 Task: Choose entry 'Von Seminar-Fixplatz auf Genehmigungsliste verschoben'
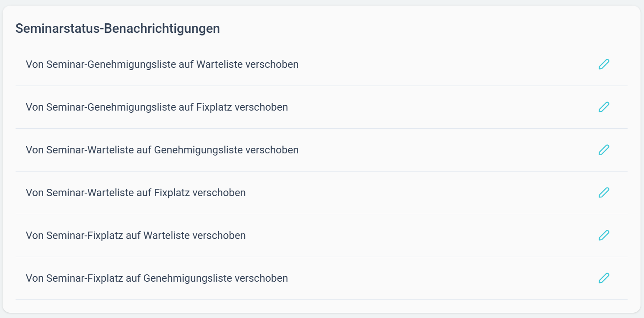(x=157, y=278)
